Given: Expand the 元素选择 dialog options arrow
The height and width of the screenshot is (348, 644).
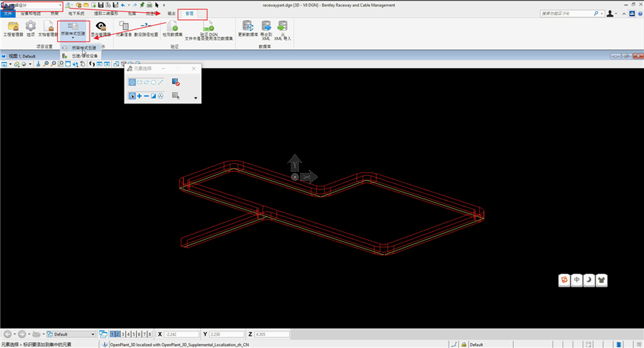Looking at the screenshot, I should point(195,97).
